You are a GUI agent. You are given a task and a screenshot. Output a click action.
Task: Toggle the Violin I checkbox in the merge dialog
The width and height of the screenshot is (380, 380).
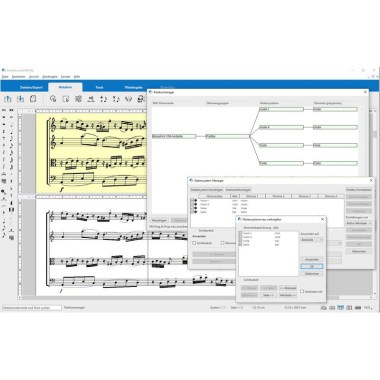[241, 233]
